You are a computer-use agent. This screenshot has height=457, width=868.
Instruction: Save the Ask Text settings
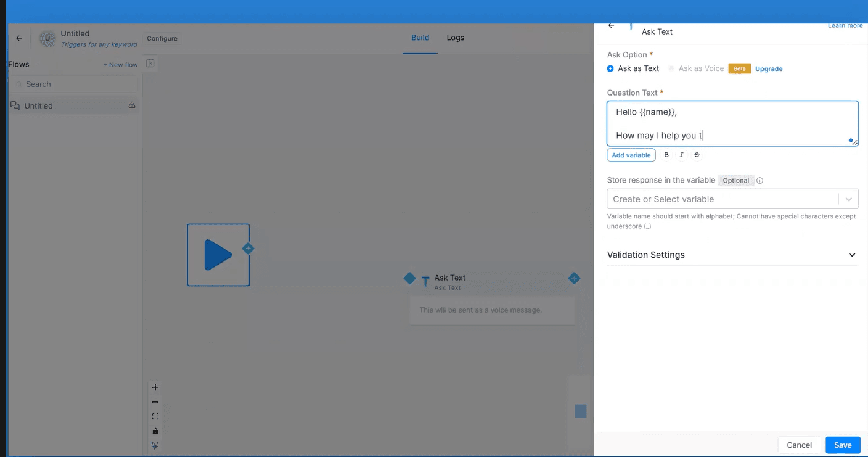tap(842, 445)
